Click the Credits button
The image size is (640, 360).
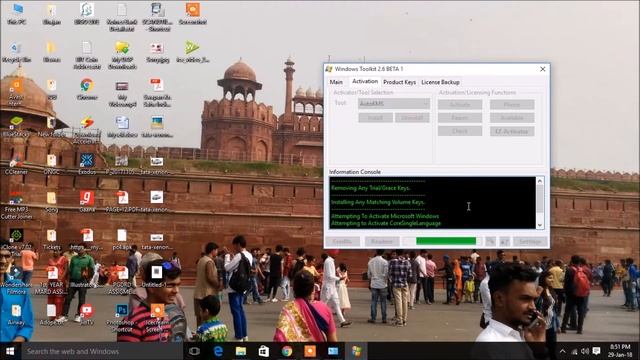[x=342, y=242]
